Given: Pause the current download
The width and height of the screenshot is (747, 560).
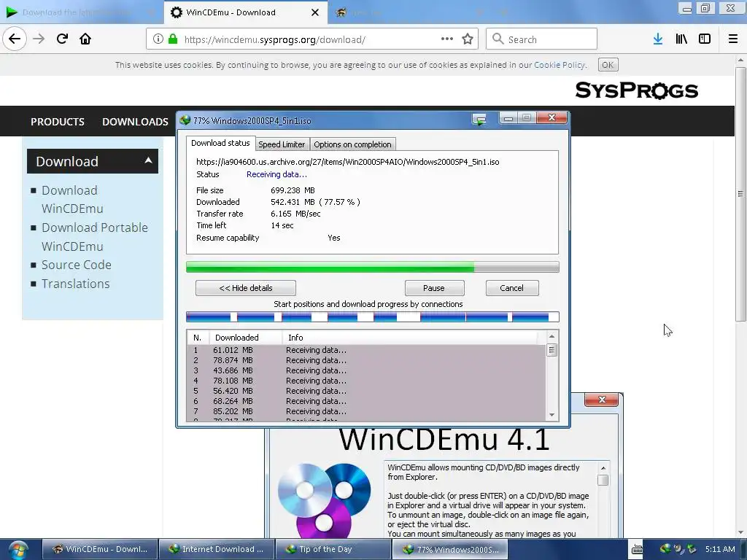Looking at the screenshot, I should click(434, 288).
